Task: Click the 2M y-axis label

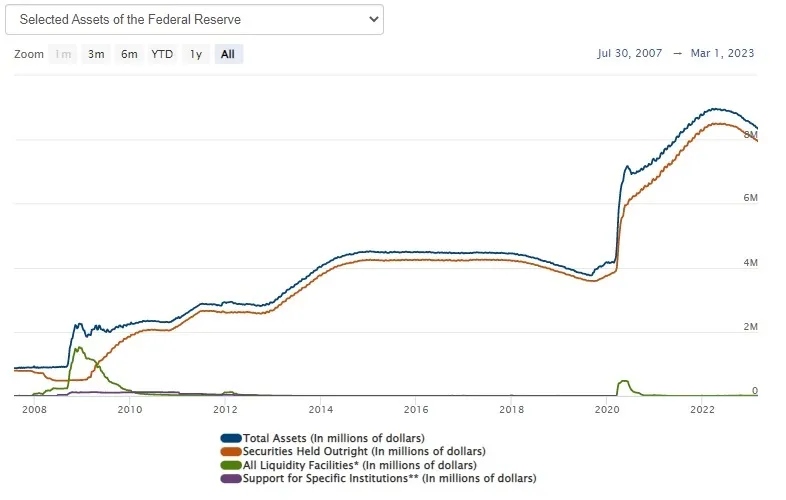Action: pos(750,327)
